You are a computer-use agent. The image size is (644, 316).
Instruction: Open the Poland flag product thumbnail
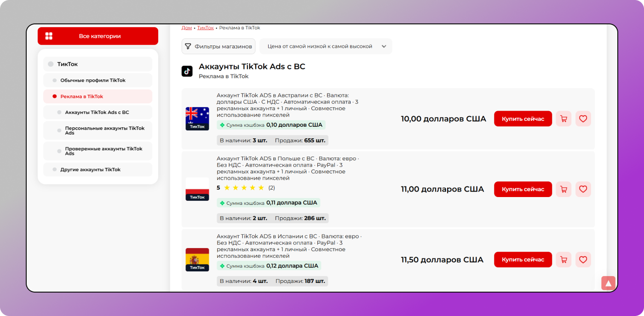[197, 189]
